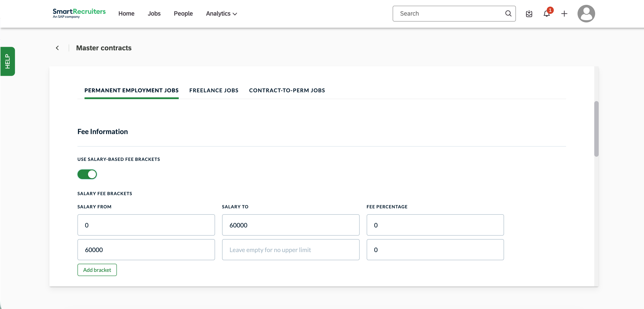Click the Master contracts heading
This screenshot has height=309, width=644.
(104, 48)
